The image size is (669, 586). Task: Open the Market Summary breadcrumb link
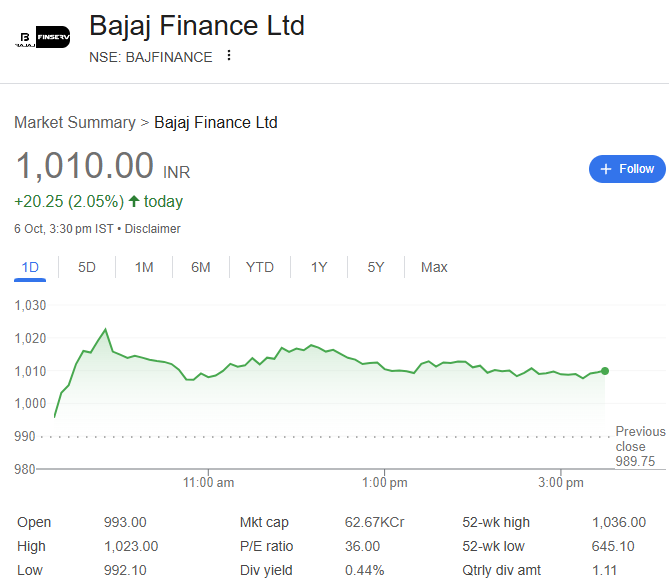74,122
